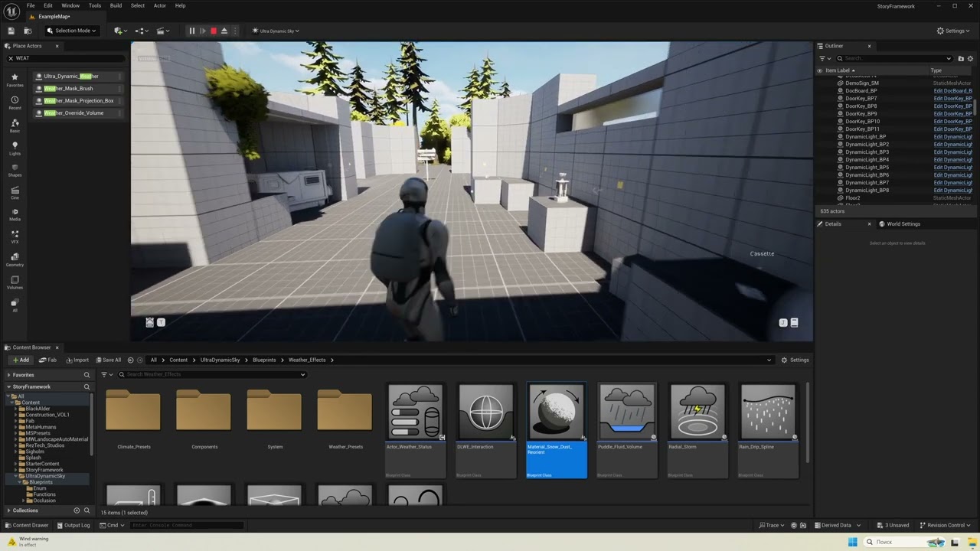The width and height of the screenshot is (980, 551).
Task: Select Favorites category in Place Actors
Action: [15, 80]
